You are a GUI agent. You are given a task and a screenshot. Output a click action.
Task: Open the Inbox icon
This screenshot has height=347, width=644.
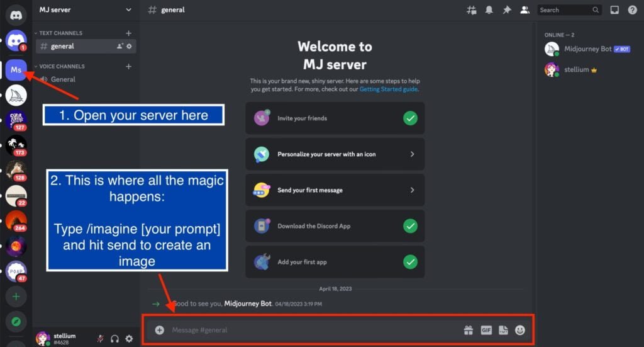[x=614, y=10]
